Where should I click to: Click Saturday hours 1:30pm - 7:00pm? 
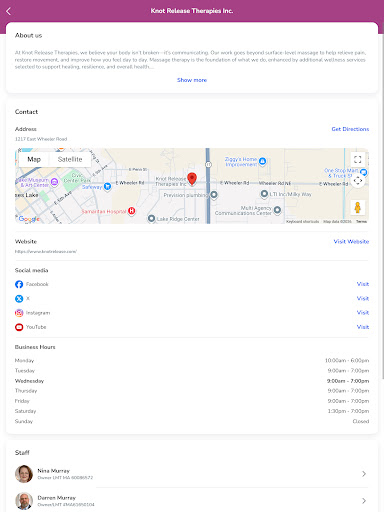tap(348, 411)
